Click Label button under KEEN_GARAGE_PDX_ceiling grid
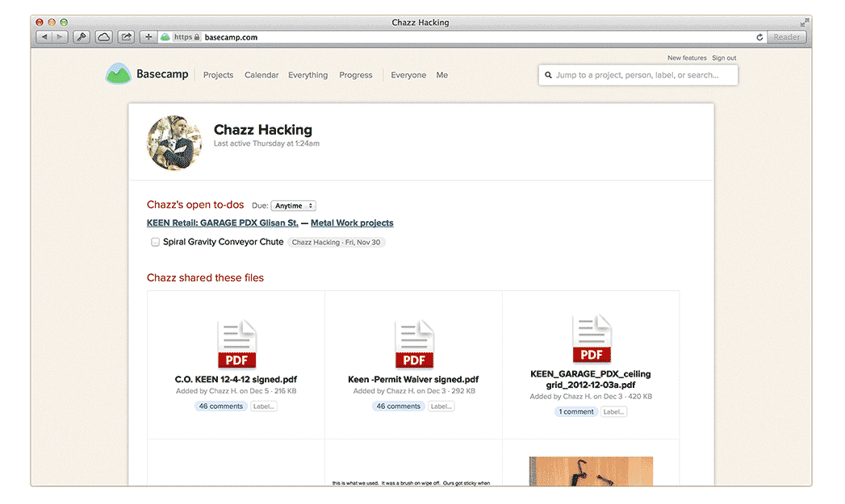 click(614, 411)
